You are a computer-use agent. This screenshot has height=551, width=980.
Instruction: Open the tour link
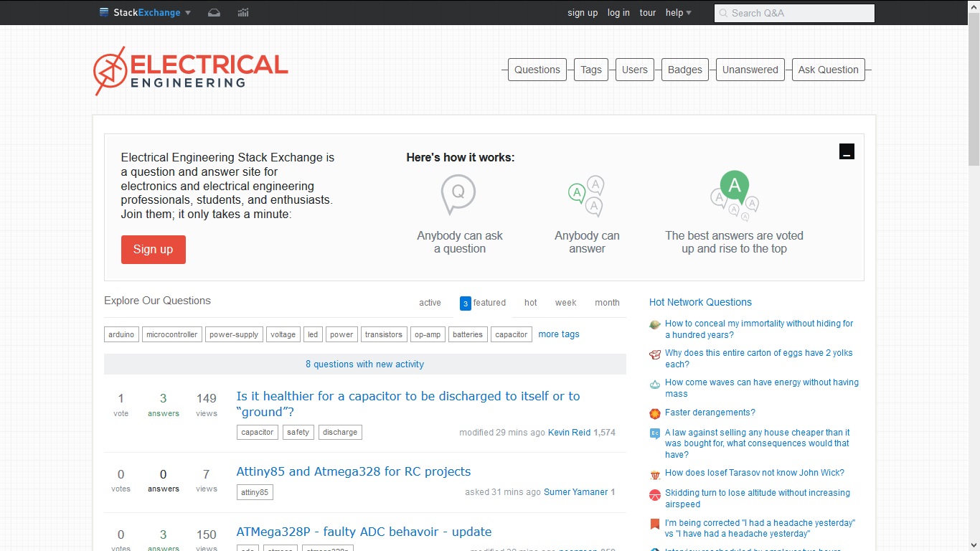(648, 13)
